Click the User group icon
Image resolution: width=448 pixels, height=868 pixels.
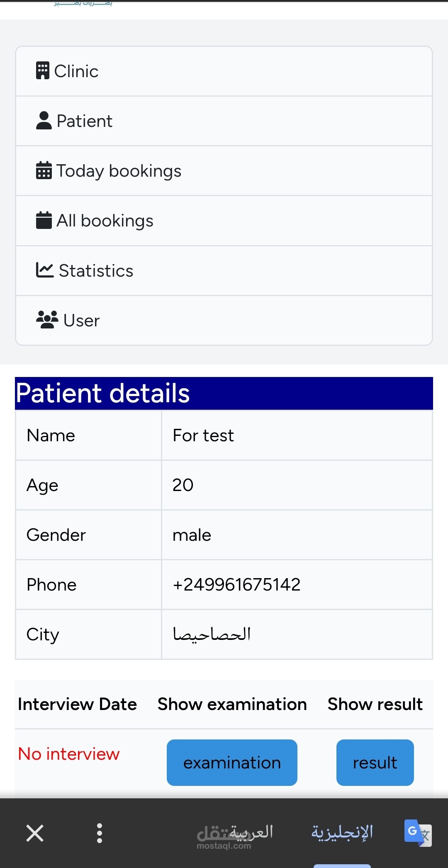point(47,320)
